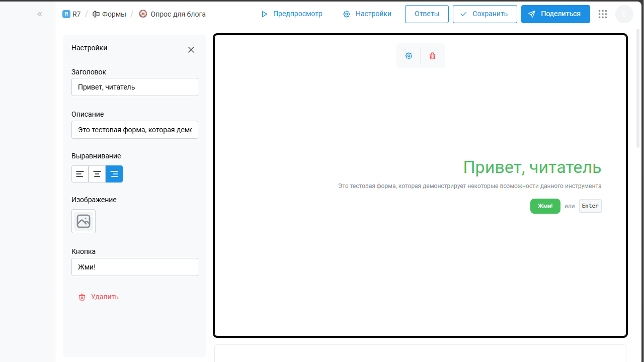Click the Предпросмотр preview button
644x362 pixels.
tap(292, 14)
